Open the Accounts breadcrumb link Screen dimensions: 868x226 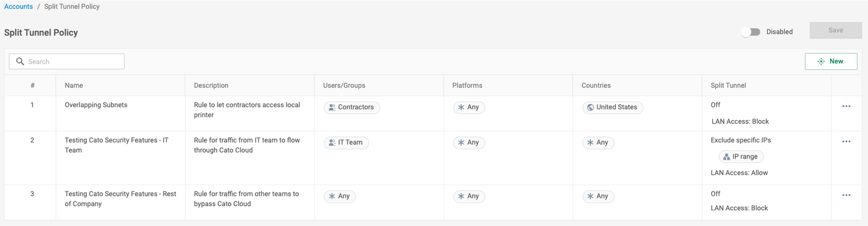click(19, 6)
